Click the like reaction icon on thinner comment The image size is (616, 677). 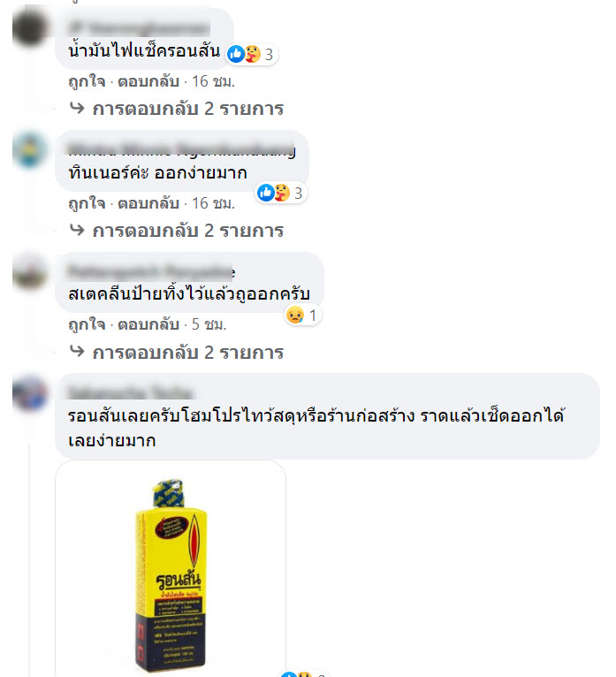click(265, 193)
